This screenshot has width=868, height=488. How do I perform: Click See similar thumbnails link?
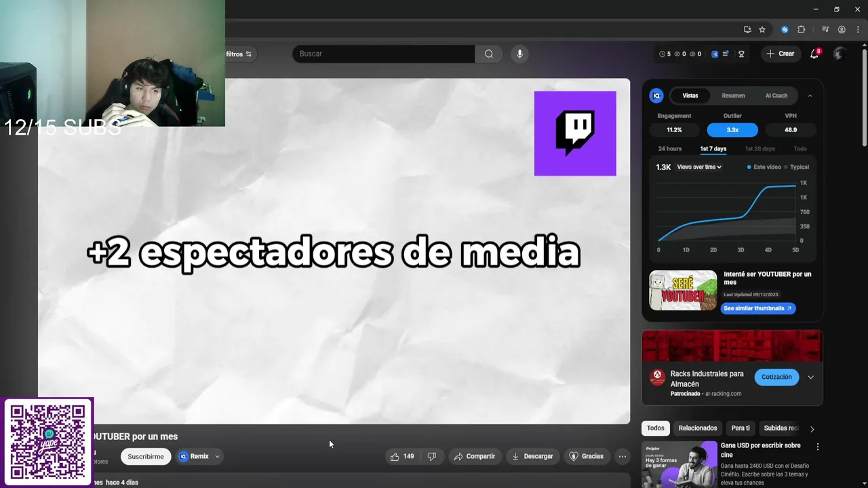pyautogui.click(x=757, y=308)
